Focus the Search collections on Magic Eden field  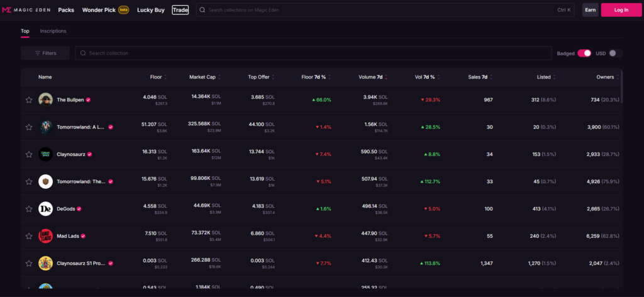click(385, 10)
